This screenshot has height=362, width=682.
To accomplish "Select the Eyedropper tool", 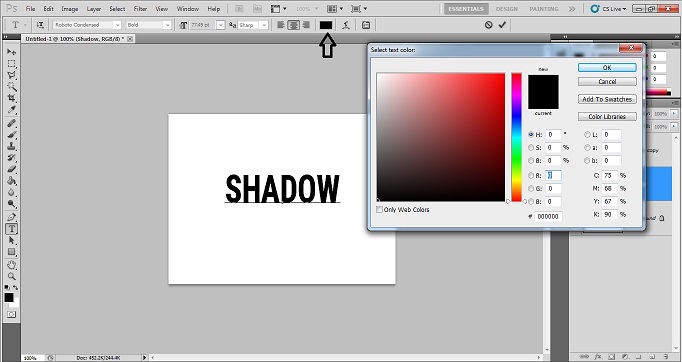I will click(11, 110).
